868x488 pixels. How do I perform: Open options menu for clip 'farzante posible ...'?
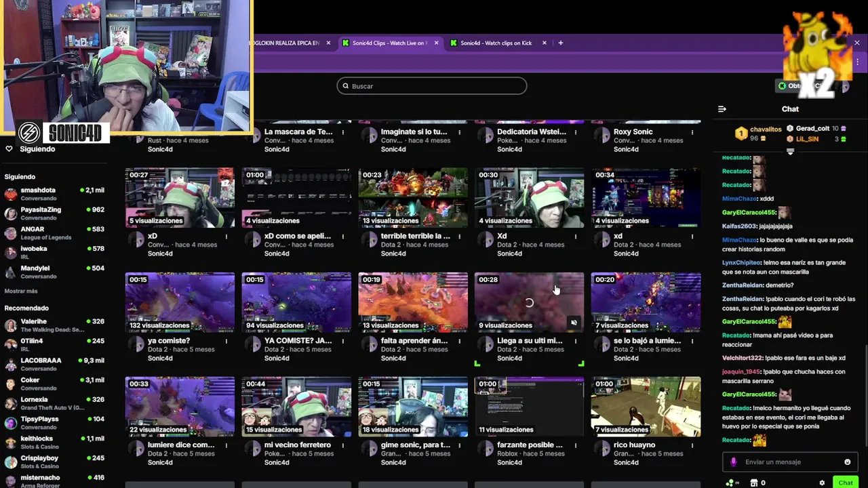click(x=576, y=445)
